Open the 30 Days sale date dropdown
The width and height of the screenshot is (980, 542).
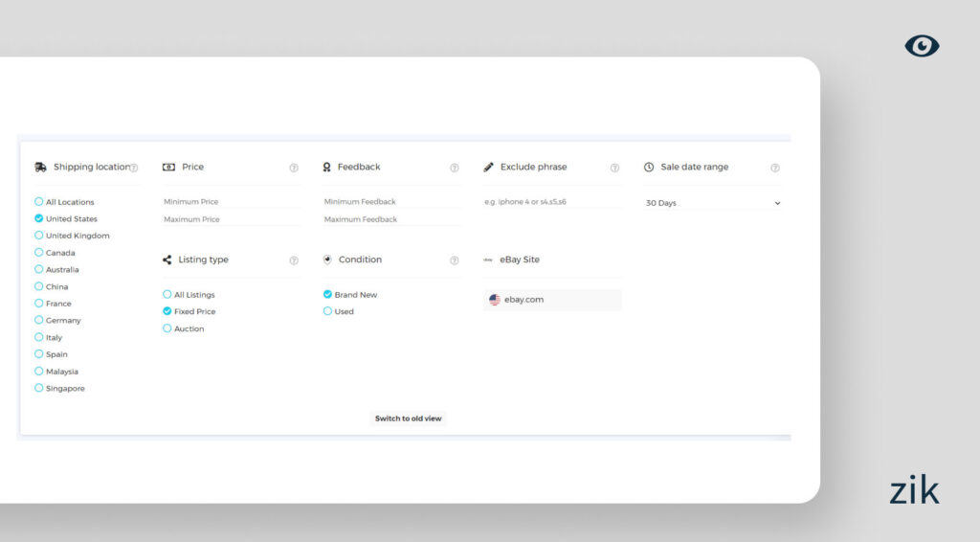click(713, 203)
